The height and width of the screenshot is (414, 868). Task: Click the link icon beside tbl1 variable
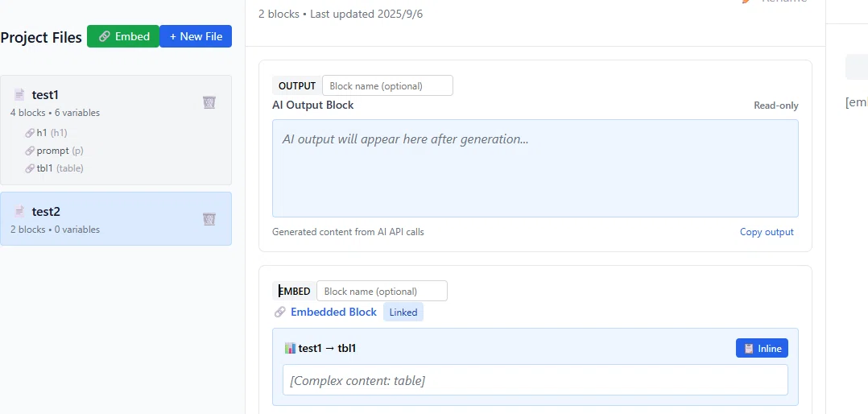30,168
